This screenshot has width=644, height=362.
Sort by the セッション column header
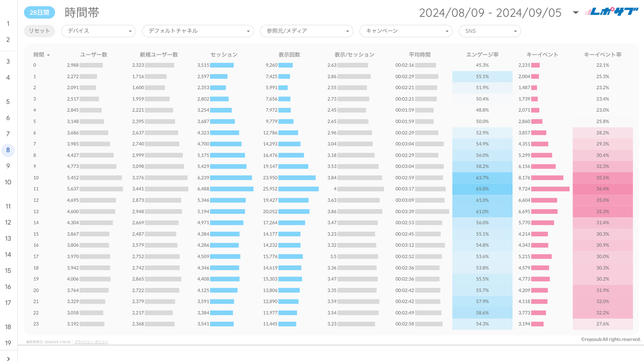(x=224, y=55)
